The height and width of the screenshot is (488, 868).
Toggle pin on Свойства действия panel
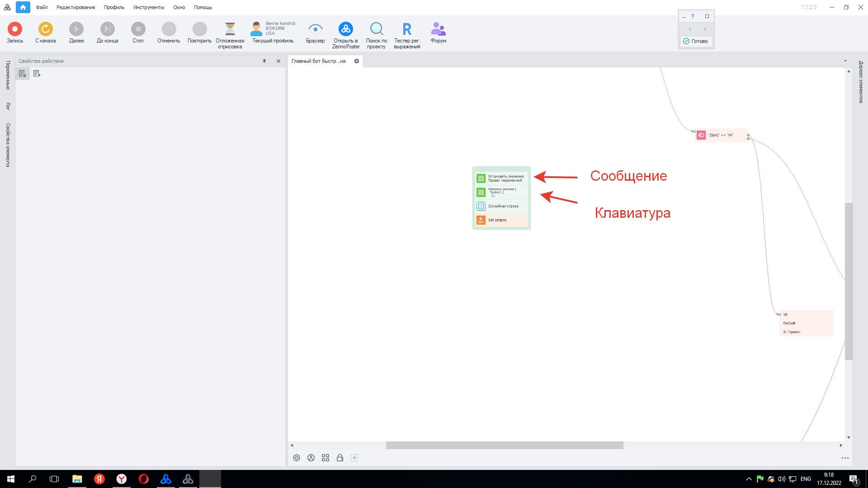(264, 61)
